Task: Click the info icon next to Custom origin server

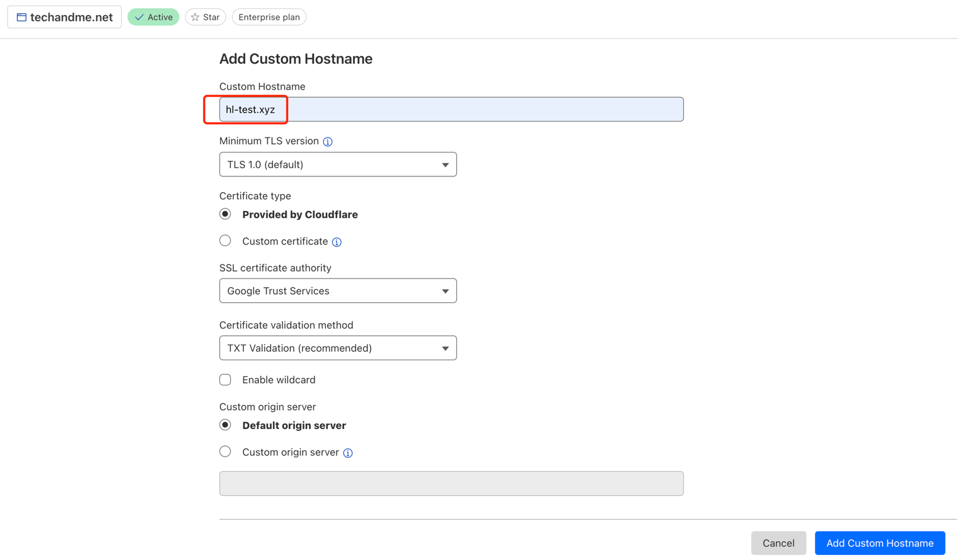Action: (348, 453)
